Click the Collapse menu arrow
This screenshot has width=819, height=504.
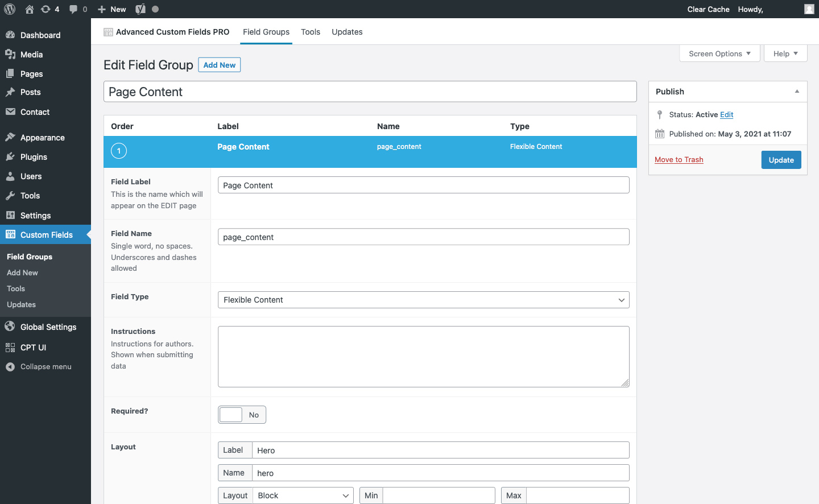[x=10, y=367]
